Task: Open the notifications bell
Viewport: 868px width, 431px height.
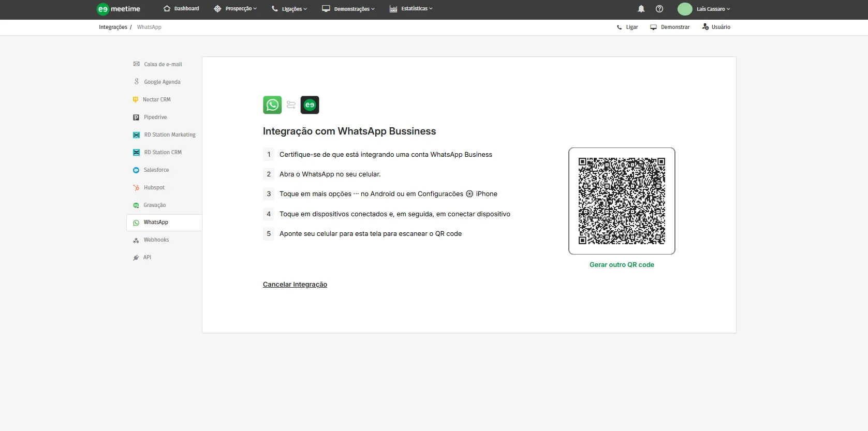Action: (x=641, y=9)
